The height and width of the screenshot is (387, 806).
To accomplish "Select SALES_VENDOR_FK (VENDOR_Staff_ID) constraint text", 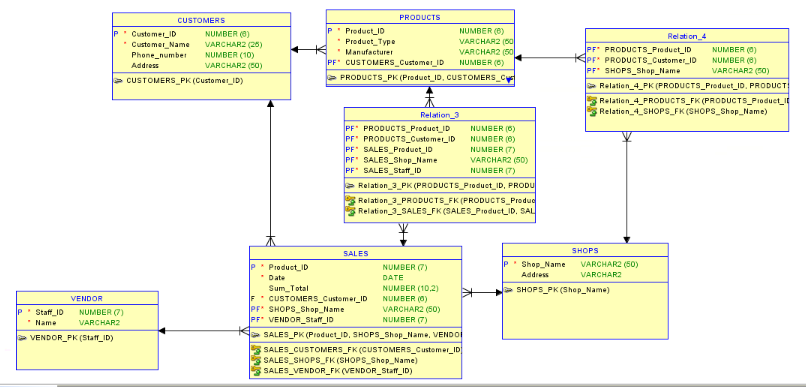I will coord(338,371).
